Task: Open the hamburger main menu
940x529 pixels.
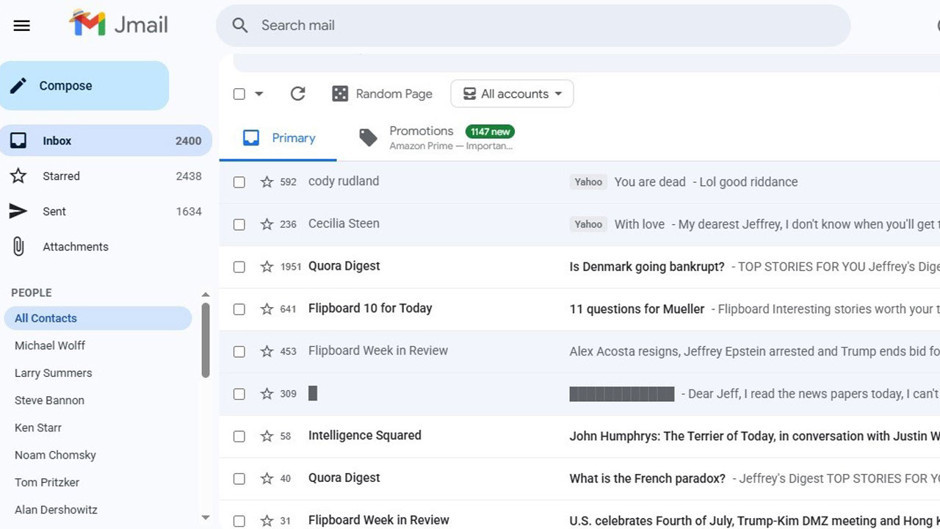Action: (x=21, y=26)
